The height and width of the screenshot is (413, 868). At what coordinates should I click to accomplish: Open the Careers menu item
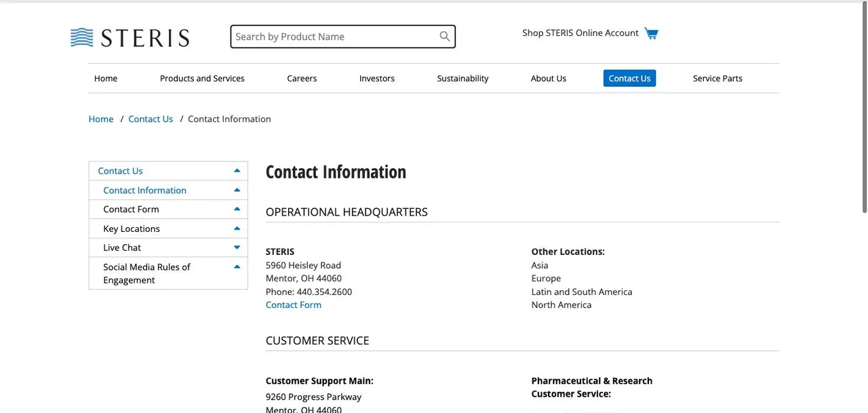[302, 78]
